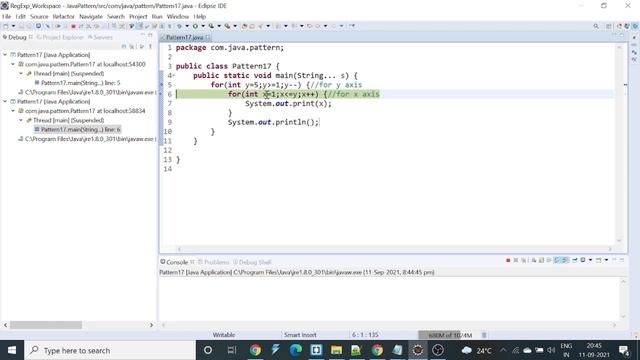Collapse com.java.pattern.Pattern17 at localhost:58834
This screenshot has width=640, height=360.
[x=13, y=111]
